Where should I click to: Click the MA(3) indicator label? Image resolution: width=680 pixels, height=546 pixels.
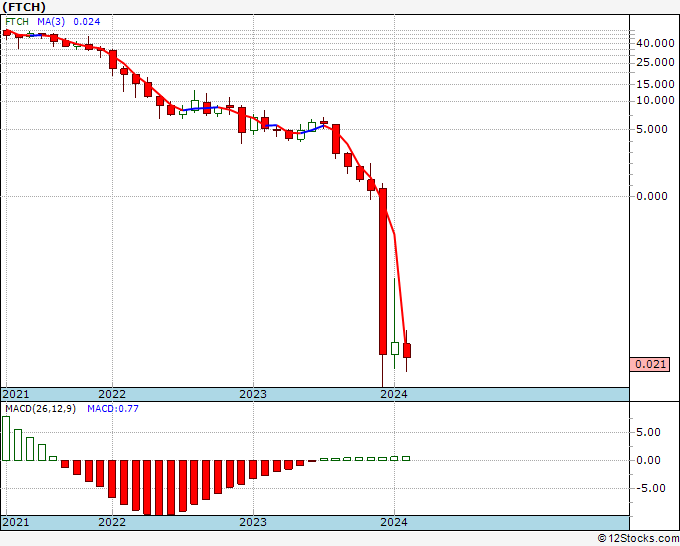point(51,22)
